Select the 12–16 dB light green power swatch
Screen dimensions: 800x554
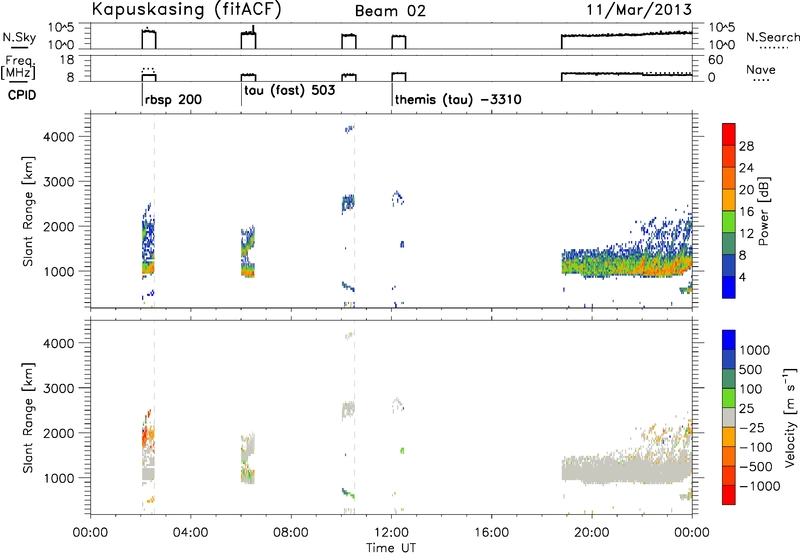[x=729, y=222]
